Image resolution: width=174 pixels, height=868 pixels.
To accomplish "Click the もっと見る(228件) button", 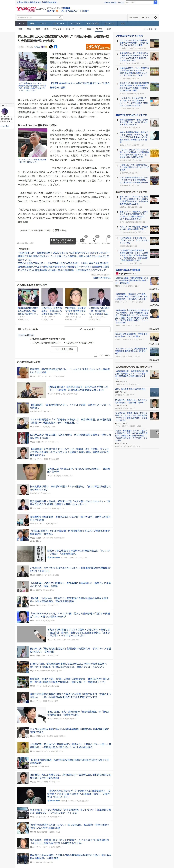I will tap(64, 349).
